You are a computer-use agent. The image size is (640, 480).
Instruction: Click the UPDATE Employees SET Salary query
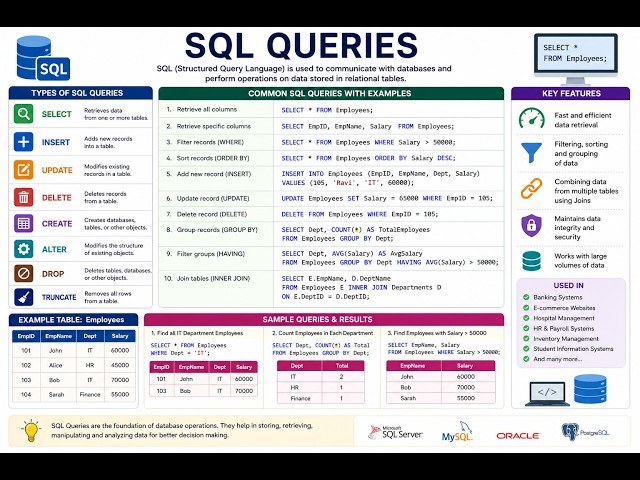click(387, 198)
